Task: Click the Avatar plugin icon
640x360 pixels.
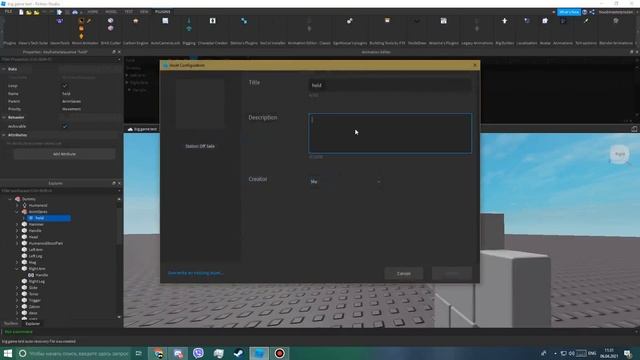Action: (545, 21)
